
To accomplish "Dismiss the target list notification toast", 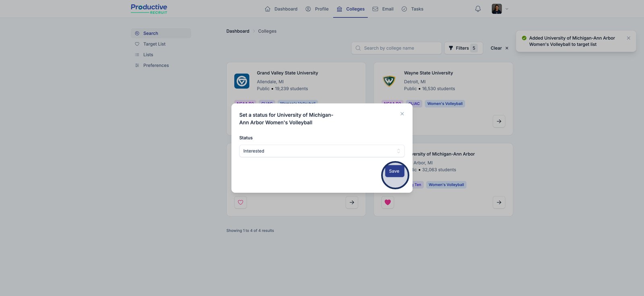I will (x=628, y=38).
